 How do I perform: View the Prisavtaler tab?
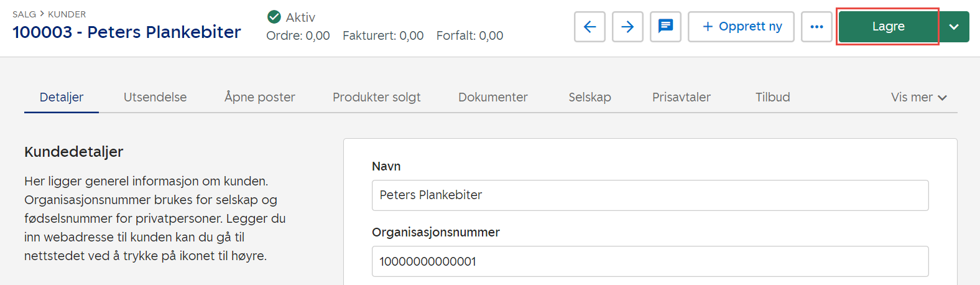(x=681, y=97)
